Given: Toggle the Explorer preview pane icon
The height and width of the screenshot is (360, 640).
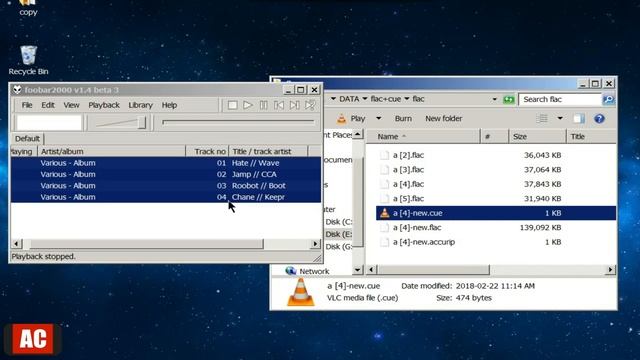Looking at the screenshot, I should click(579, 119).
